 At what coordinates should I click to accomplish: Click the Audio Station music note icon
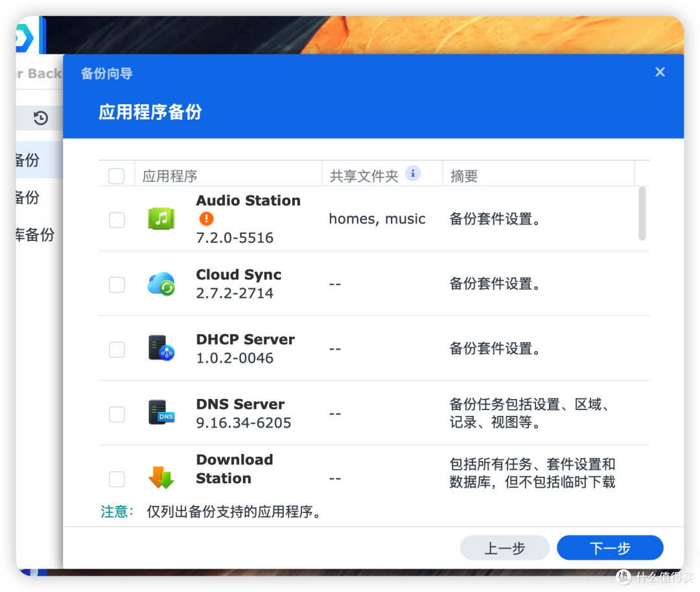click(161, 219)
